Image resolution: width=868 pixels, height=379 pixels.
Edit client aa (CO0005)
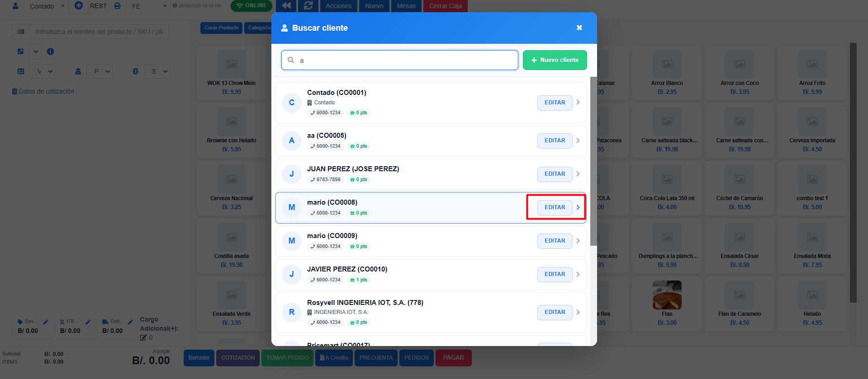(555, 140)
